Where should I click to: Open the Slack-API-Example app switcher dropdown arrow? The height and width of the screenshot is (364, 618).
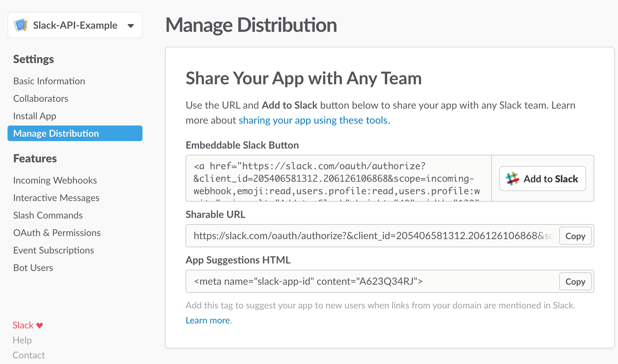point(131,26)
